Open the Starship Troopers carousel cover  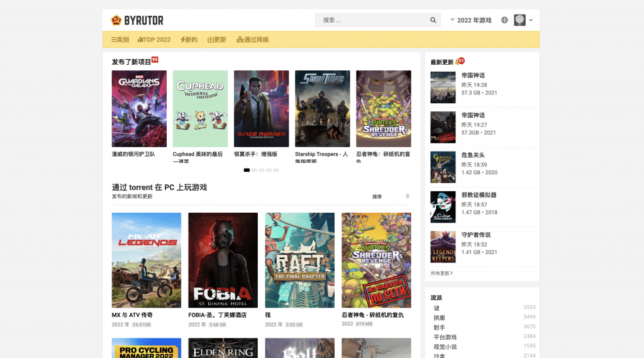[x=323, y=108]
